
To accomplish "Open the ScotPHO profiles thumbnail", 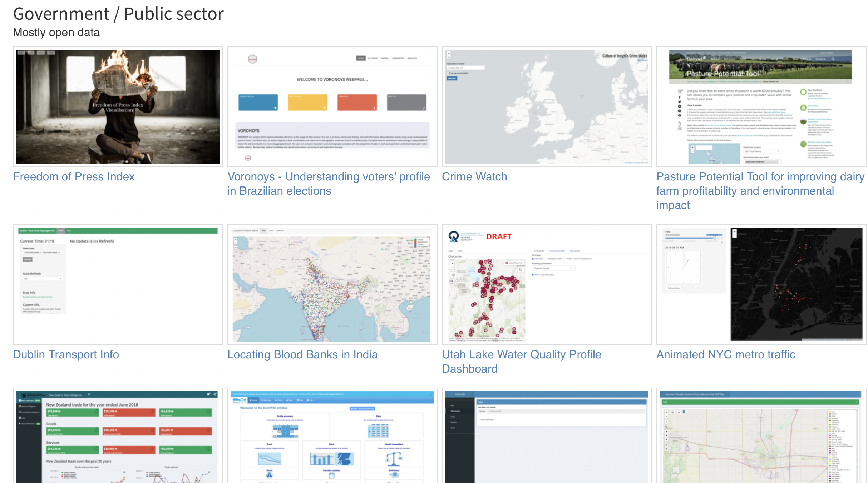I will pos(332,436).
